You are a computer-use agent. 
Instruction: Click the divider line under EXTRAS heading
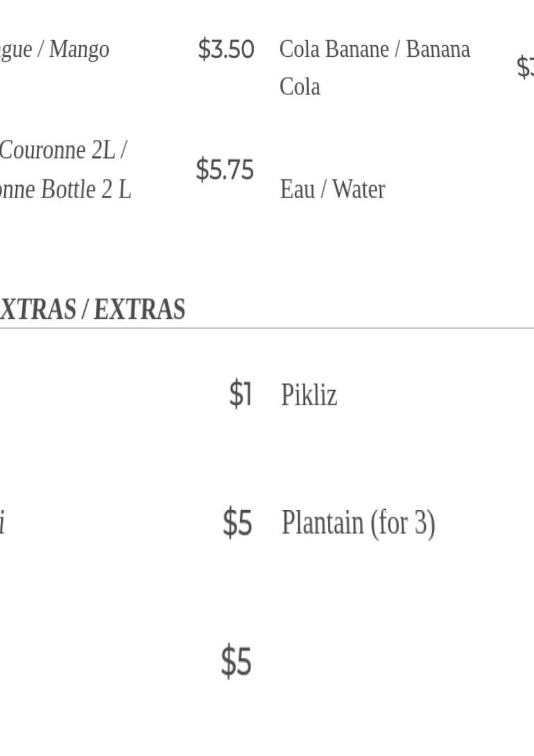pyautogui.click(x=267, y=328)
